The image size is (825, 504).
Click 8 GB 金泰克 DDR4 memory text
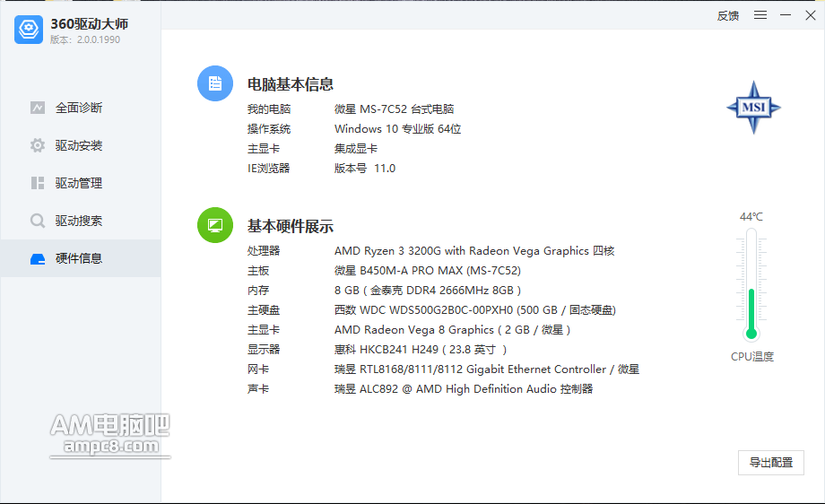[x=427, y=291]
